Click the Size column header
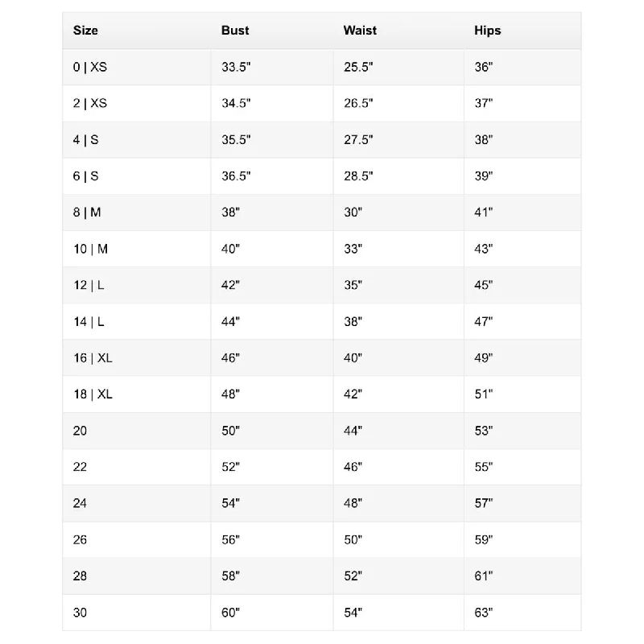 tap(85, 31)
